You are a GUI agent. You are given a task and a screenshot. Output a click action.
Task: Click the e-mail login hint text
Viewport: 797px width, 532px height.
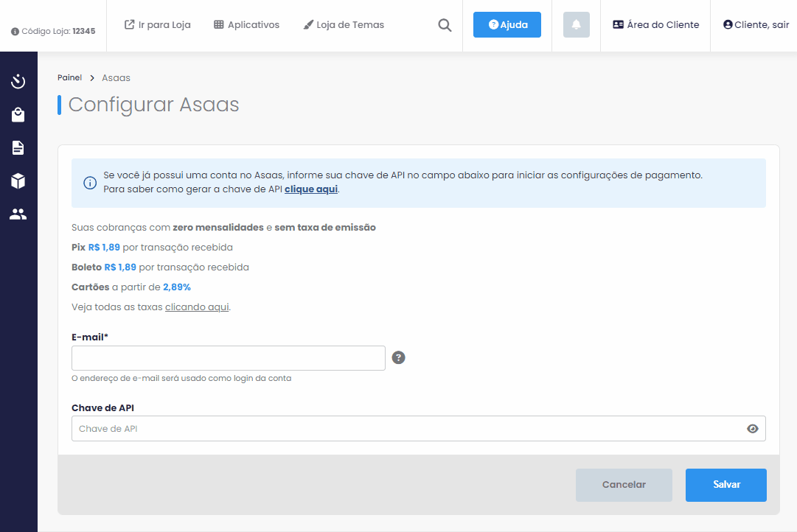(x=181, y=378)
